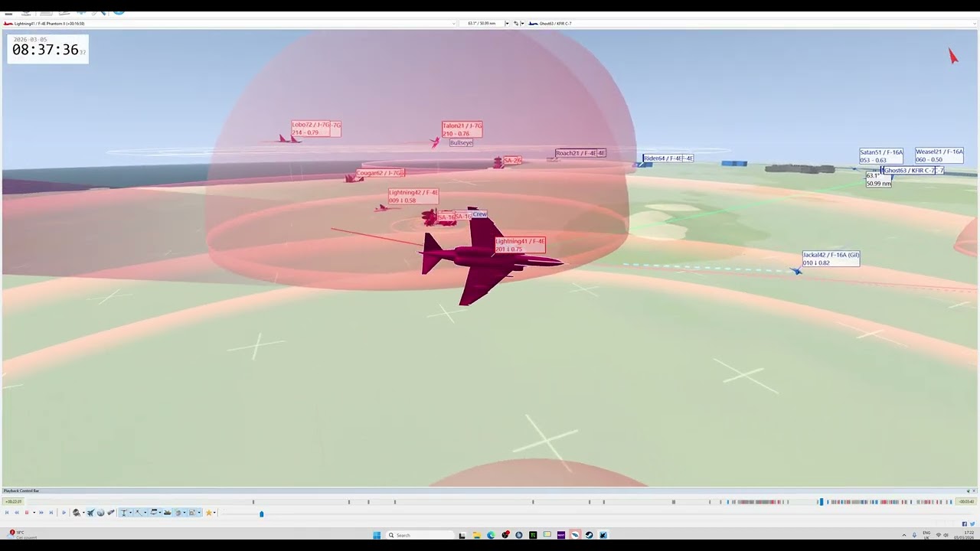Select the Jackal42 / F-16A label
The image size is (980, 551).
click(x=831, y=259)
